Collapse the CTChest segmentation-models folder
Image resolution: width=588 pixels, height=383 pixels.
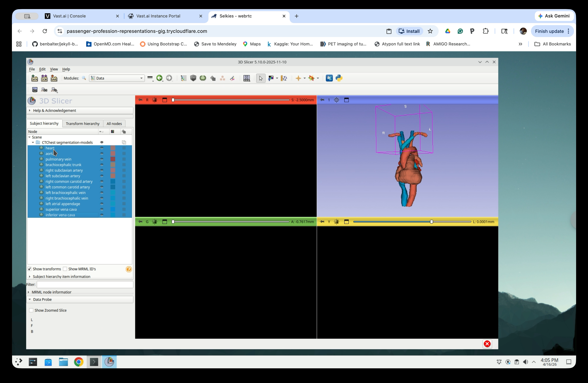(33, 142)
